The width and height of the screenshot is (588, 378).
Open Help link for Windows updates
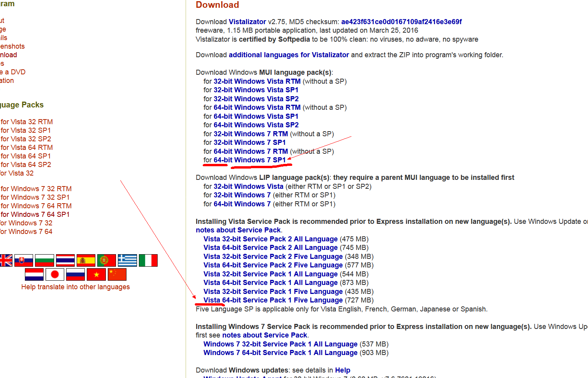(343, 370)
